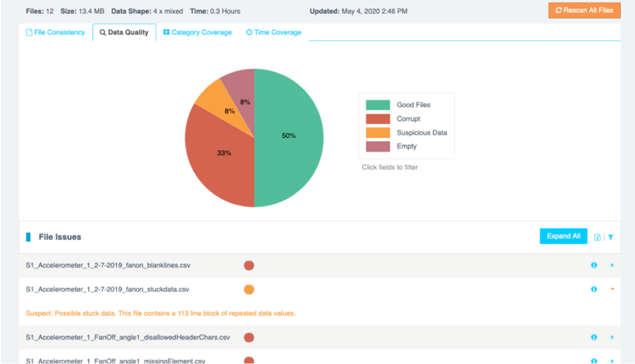Click orange status dot for fanon_stuckdata.csv
Viewport: 635px width, 364px height.
pyautogui.click(x=249, y=289)
